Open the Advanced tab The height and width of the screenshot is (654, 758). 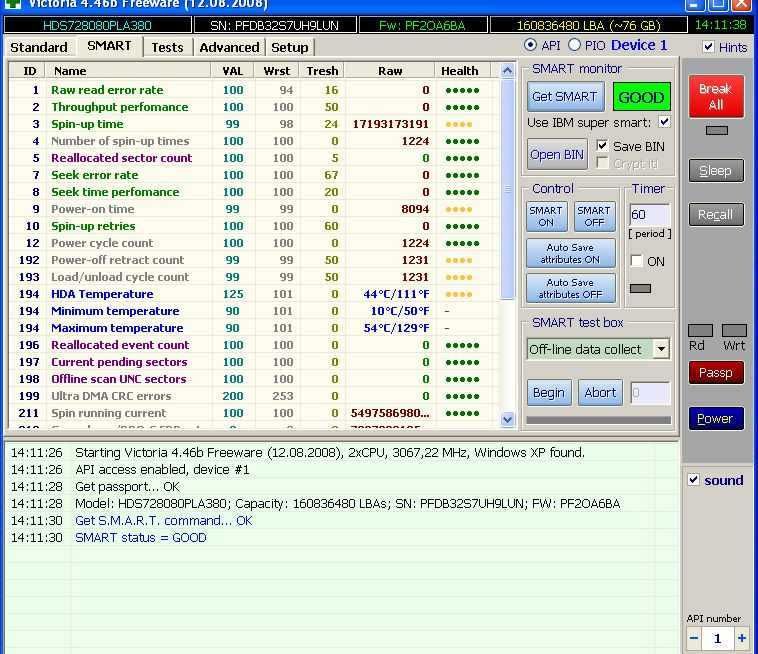point(229,47)
